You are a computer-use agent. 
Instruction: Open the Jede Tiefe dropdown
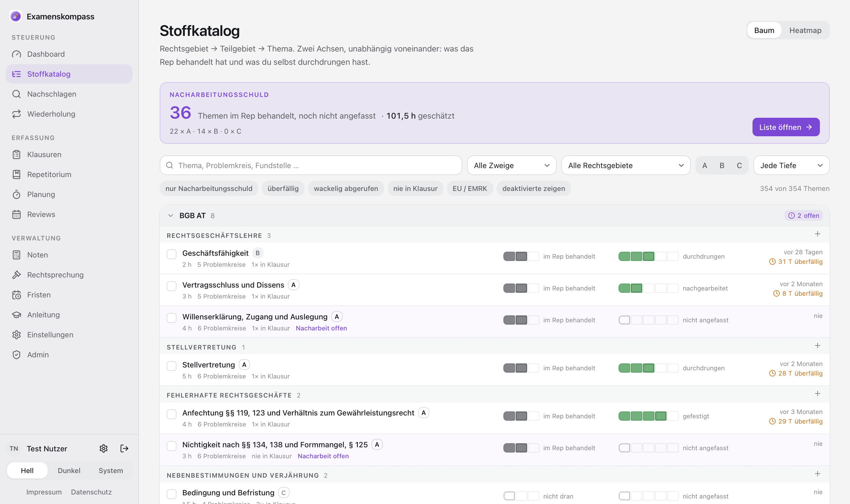(x=791, y=165)
